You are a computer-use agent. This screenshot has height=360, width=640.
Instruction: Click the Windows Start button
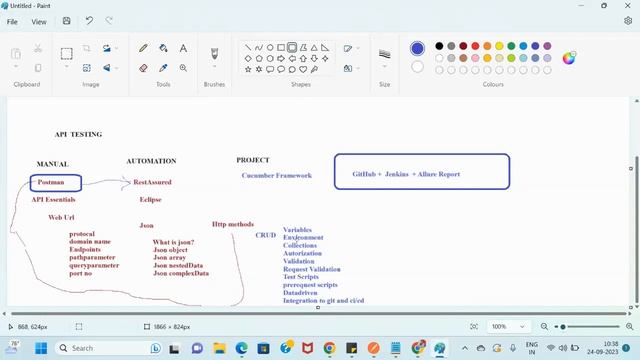pos(41,348)
